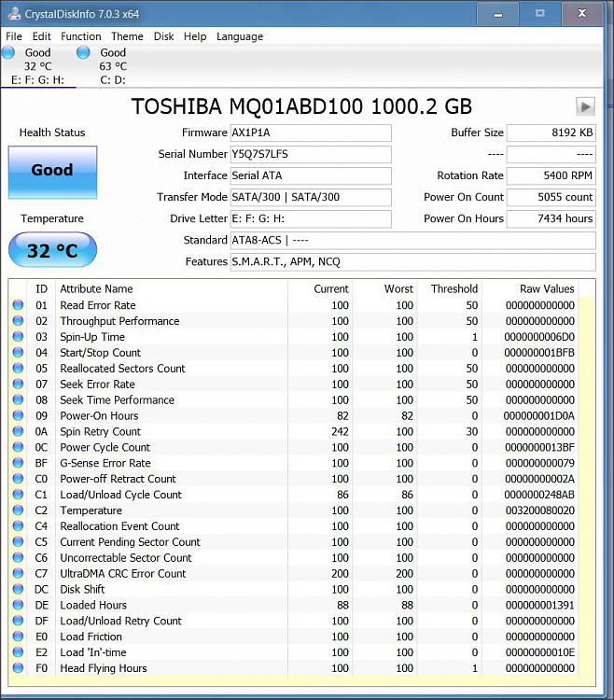
Task: Click status orb for Seek Error Rate
Action: point(18,384)
